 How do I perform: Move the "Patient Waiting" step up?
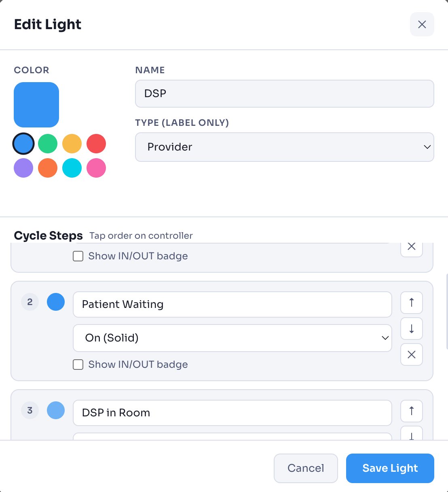click(x=411, y=303)
